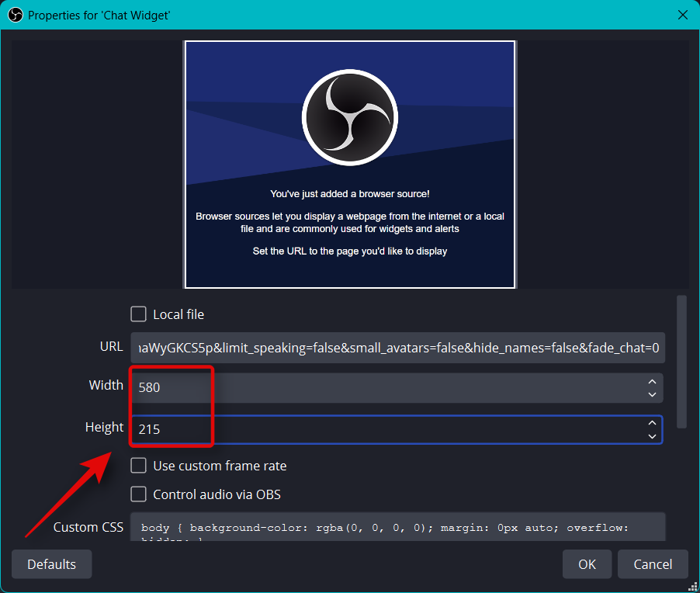Close the Chat Widget properties dialog
Viewport: 700px width, 593px height.
682,16
